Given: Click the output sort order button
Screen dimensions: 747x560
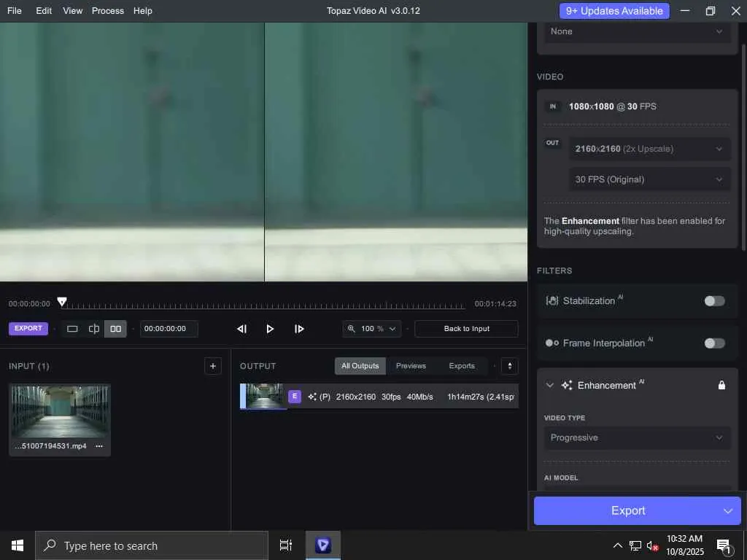Looking at the screenshot, I should [509, 366].
